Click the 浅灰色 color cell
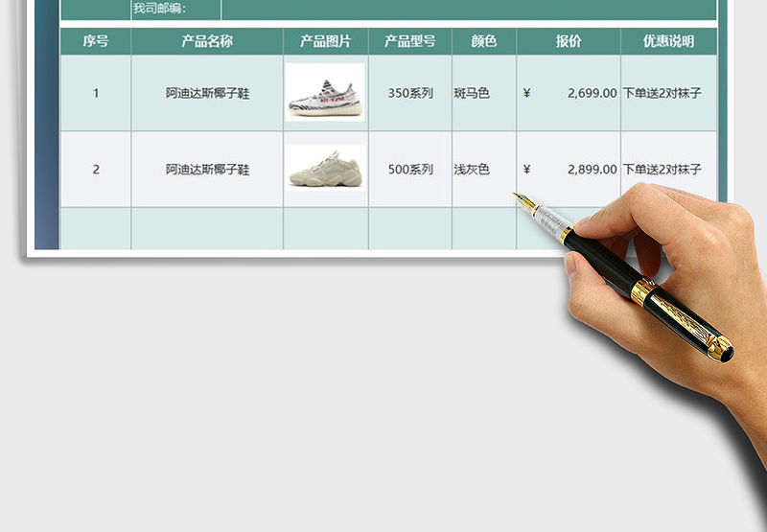This screenshot has width=767, height=532. tap(473, 170)
